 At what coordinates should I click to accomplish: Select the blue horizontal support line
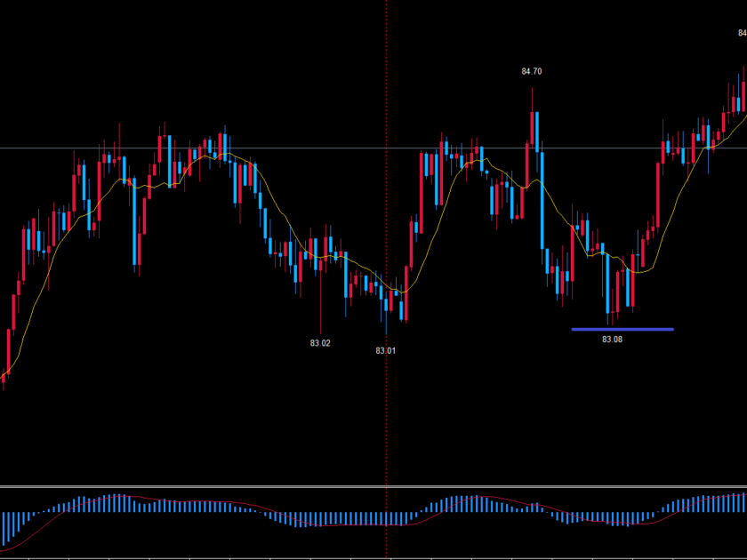tap(622, 329)
